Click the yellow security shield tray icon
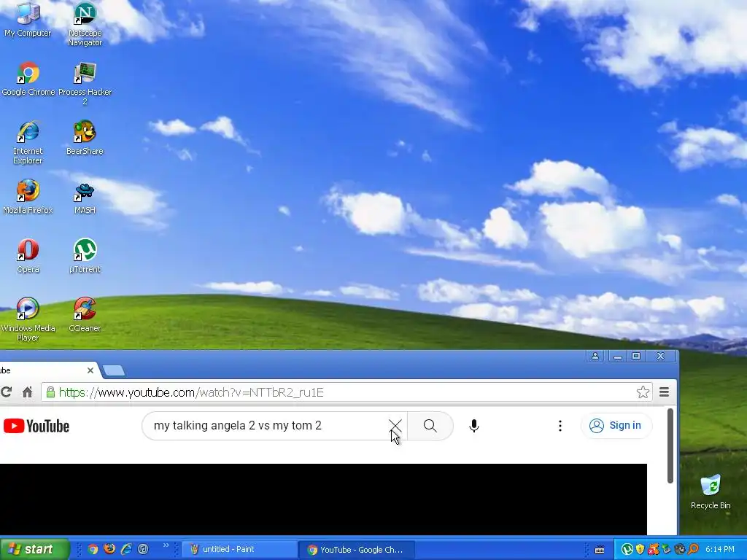The image size is (747, 560). 640,550
